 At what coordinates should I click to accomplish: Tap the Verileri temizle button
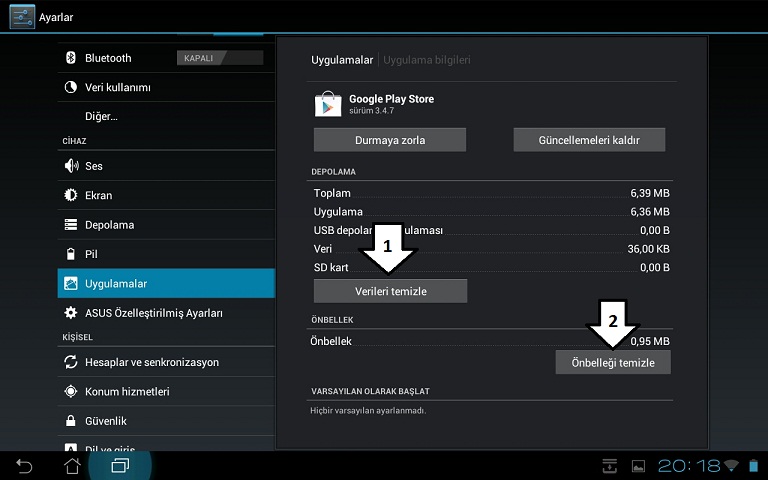pyautogui.click(x=390, y=291)
